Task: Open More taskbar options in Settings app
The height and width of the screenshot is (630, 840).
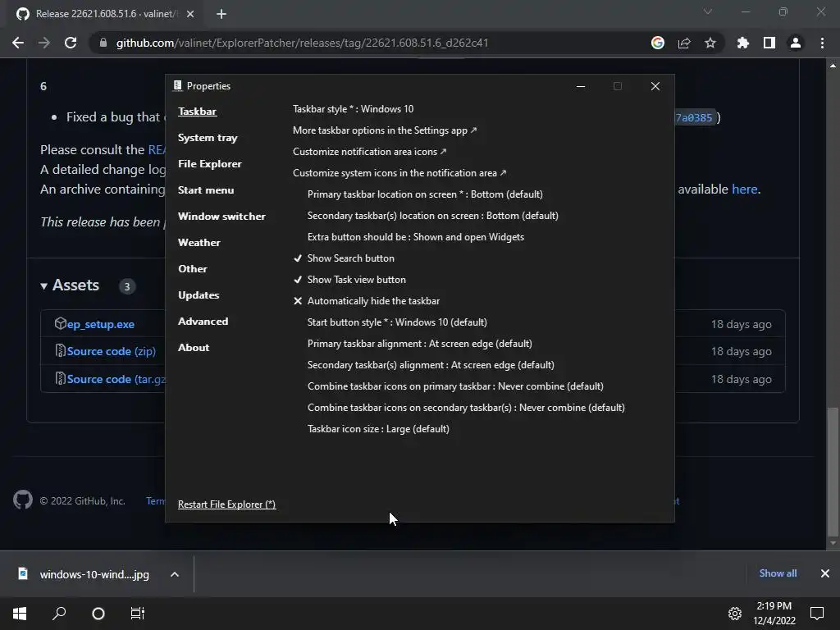Action: tap(384, 130)
